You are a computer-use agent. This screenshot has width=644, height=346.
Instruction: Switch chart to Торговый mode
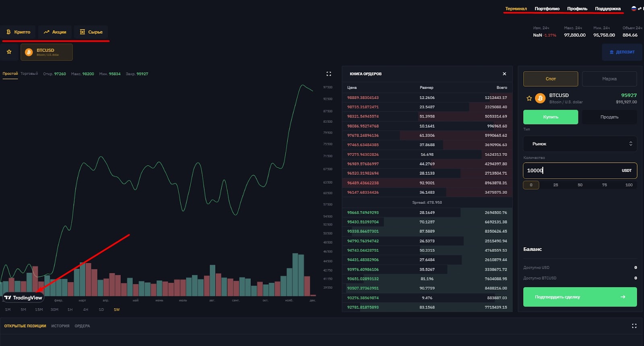(x=29, y=74)
